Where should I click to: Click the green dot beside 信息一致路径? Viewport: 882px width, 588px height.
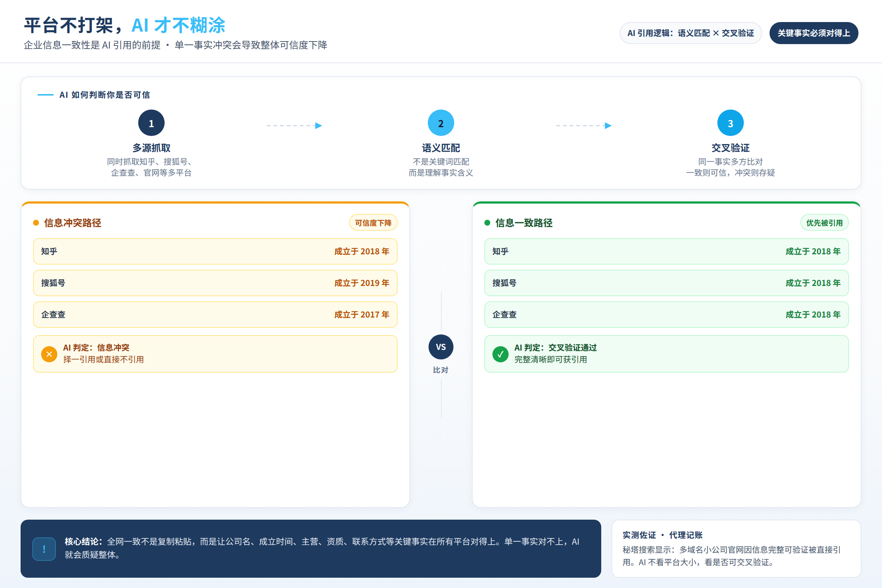coord(487,223)
